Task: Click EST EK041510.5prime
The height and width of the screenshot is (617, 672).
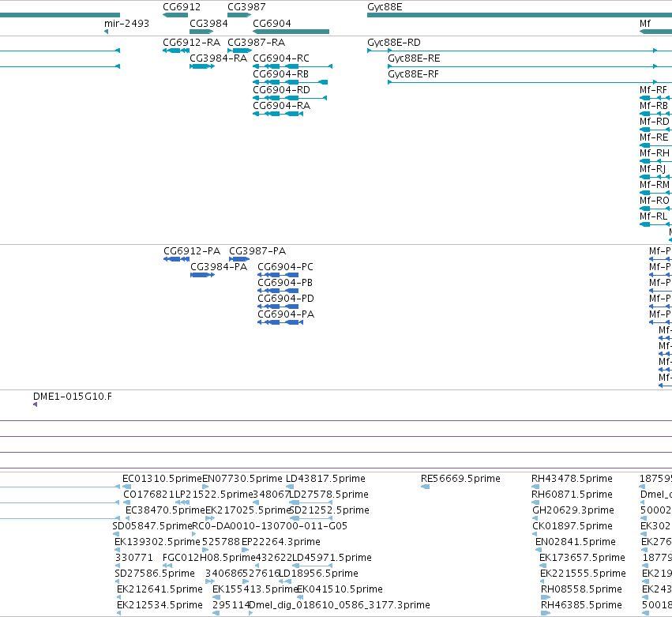Action: click(x=340, y=590)
